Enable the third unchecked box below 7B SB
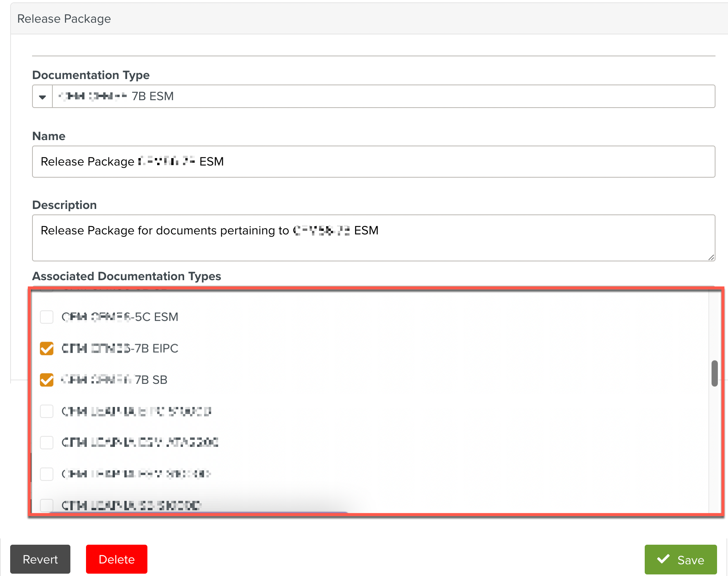 pos(47,474)
